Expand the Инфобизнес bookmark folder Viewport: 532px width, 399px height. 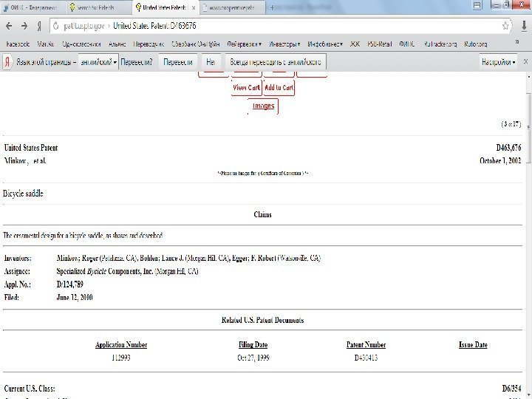(x=325, y=44)
